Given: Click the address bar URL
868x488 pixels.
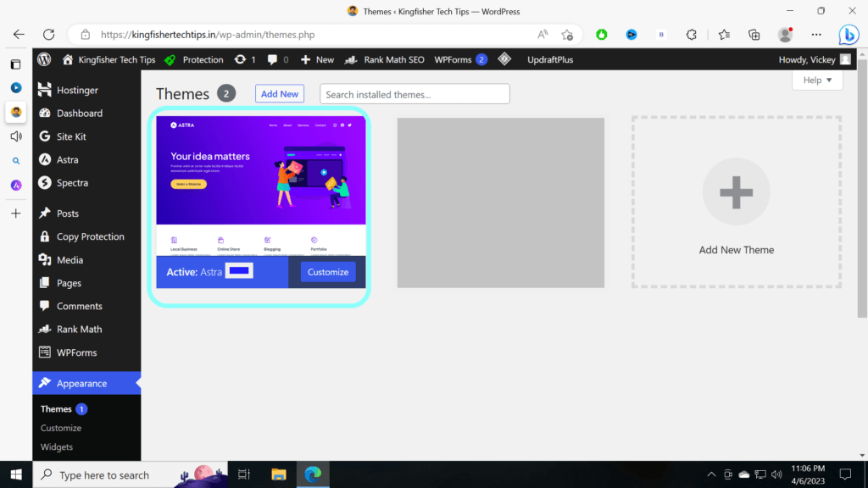Looking at the screenshot, I should [208, 34].
